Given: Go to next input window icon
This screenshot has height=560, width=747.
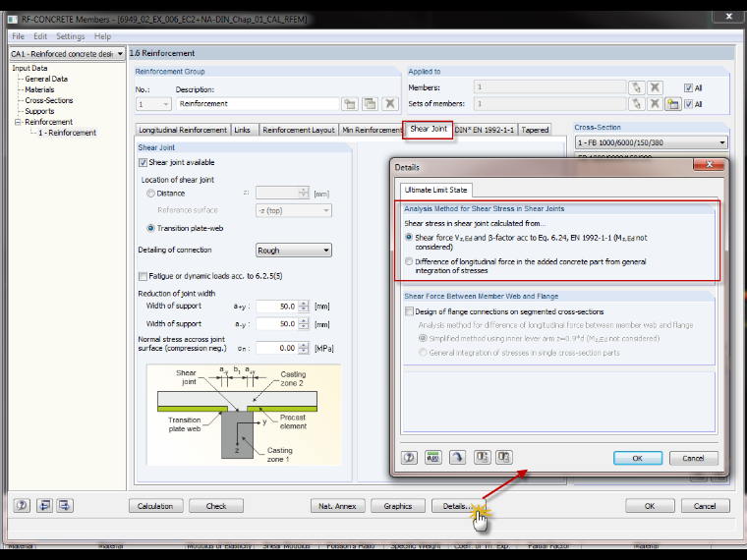Looking at the screenshot, I should [x=65, y=505].
